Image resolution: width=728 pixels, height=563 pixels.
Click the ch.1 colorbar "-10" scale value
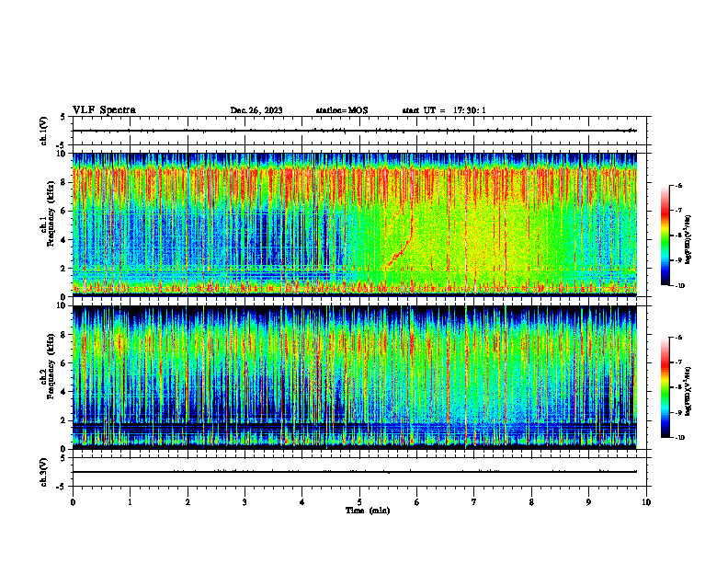pyautogui.click(x=678, y=286)
